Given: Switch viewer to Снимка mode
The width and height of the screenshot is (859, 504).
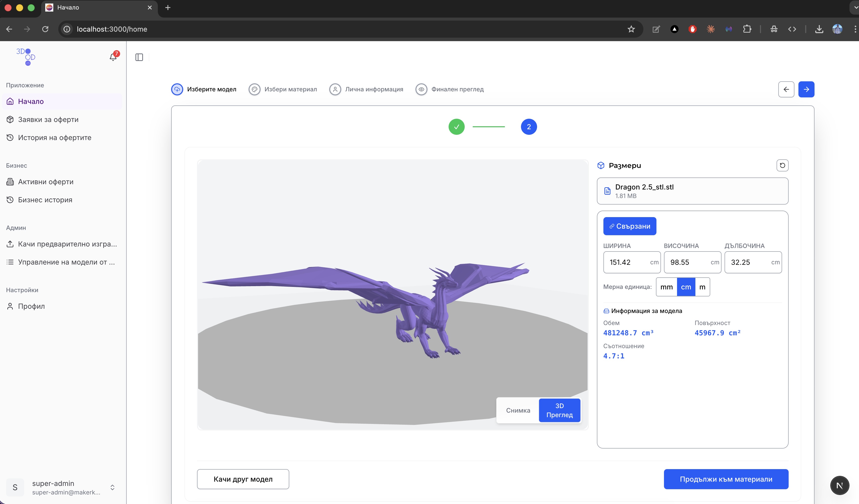Looking at the screenshot, I should click(518, 410).
